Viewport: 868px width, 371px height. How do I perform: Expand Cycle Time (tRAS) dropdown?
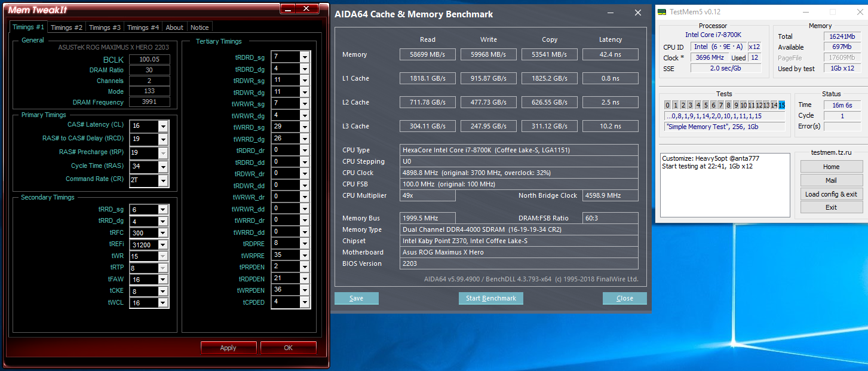(163, 167)
